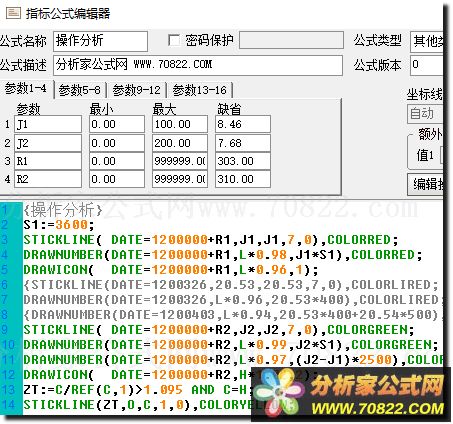Click the 公式描述 text field

(x=198, y=65)
